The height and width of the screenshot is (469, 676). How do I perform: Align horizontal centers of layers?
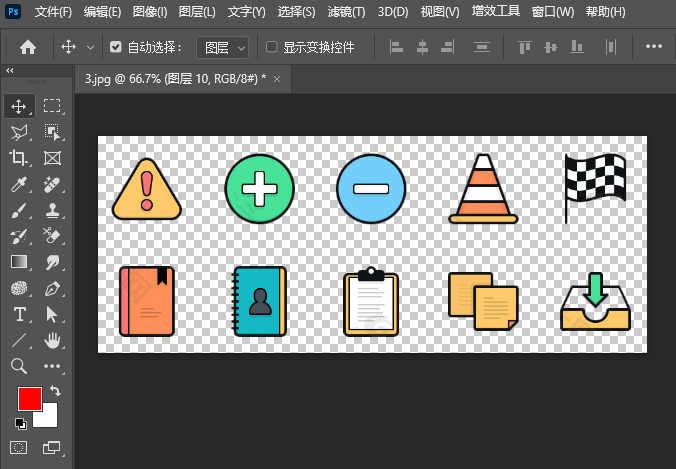pos(422,47)
